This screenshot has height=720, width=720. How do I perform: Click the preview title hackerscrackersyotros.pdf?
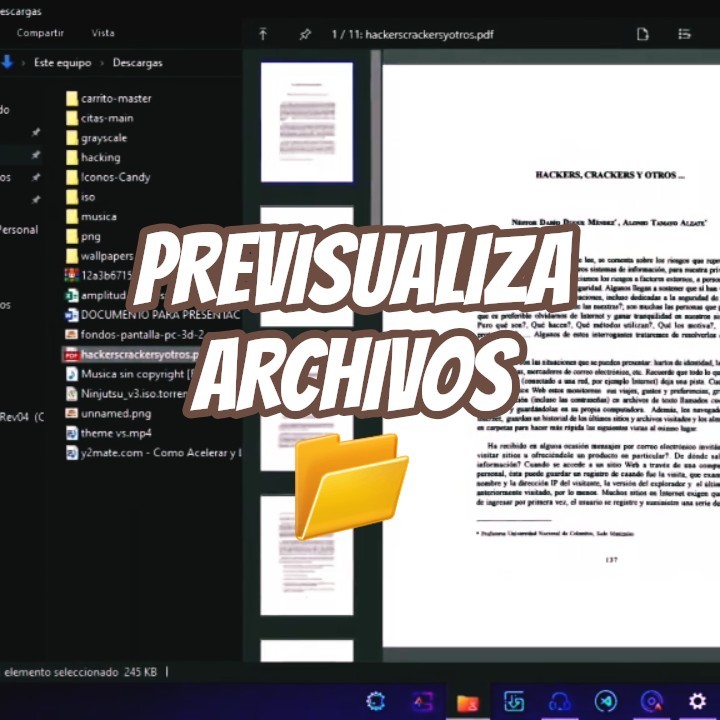(429, 34)
